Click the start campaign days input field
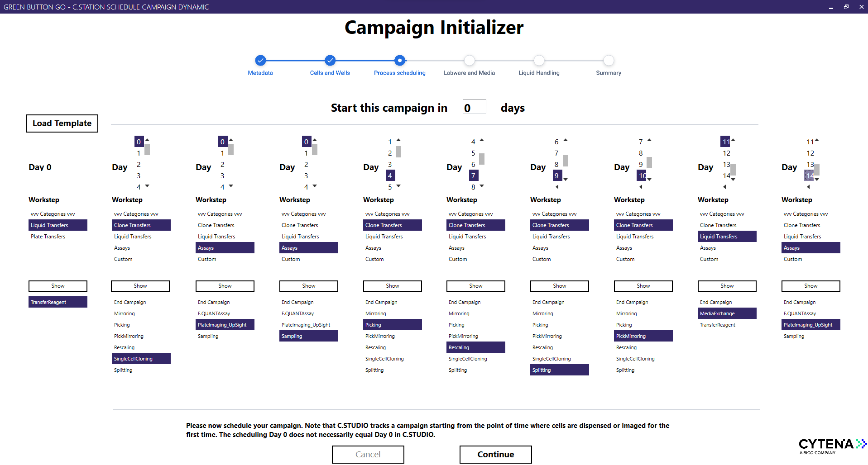Image resolution: width=868 pixels, height=465 pixels. click(x=474, y=108)
